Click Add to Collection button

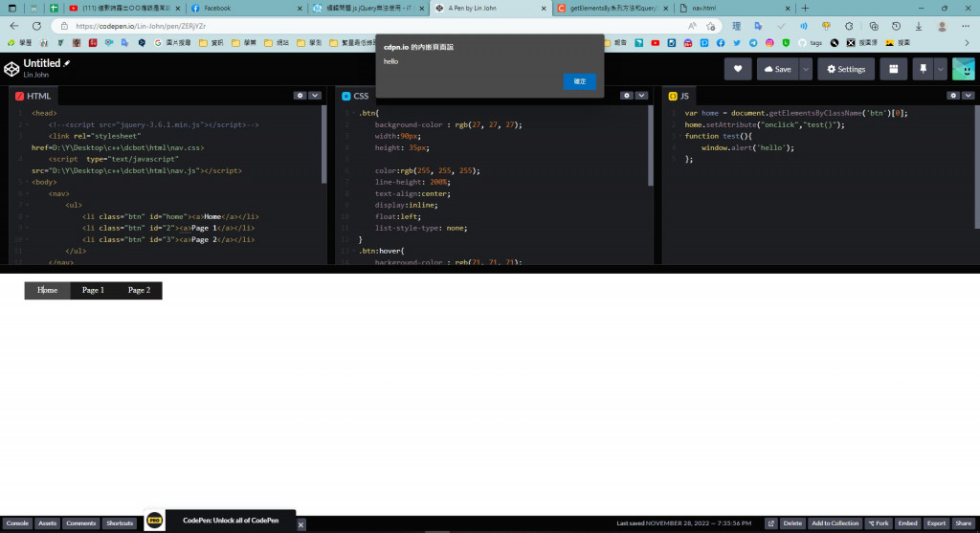coord(835,523)
